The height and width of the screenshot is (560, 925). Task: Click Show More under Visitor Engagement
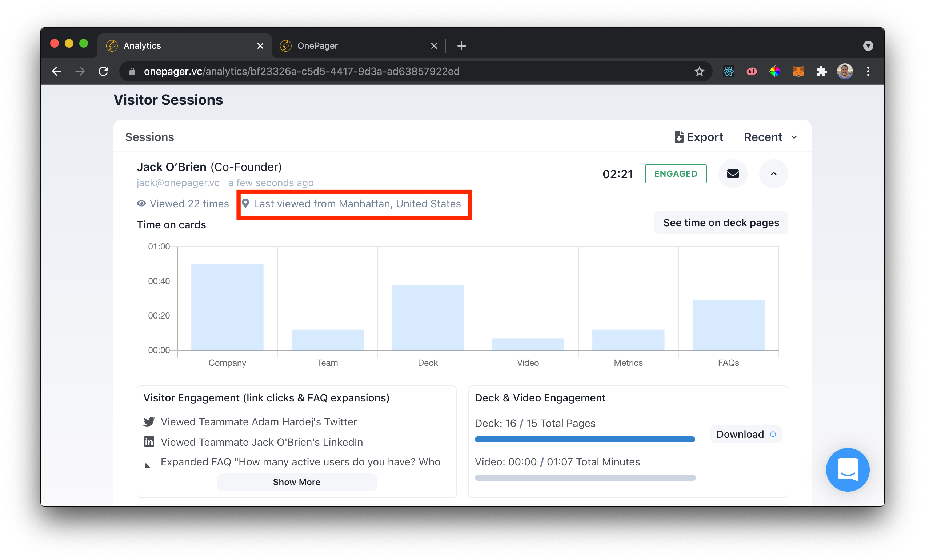click(297, 482)
